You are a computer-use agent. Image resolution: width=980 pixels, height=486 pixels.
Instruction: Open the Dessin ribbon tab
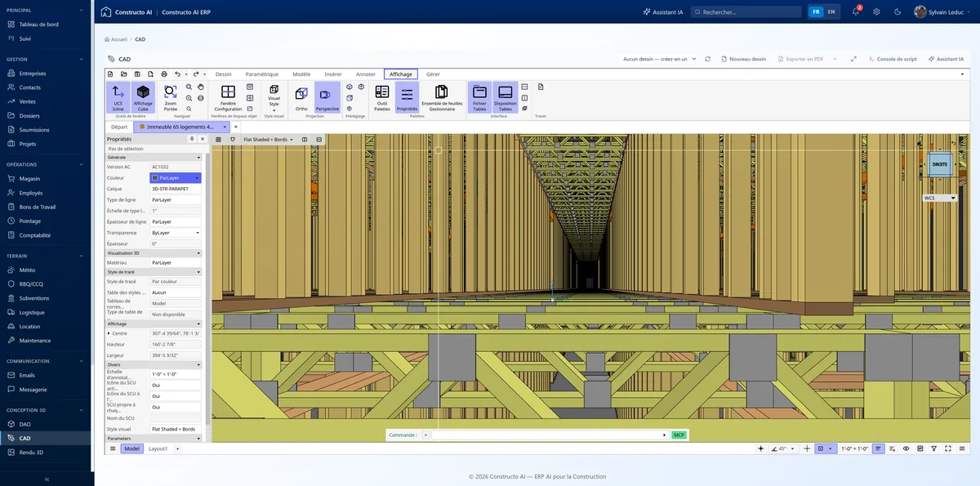(x=223, y=74)
